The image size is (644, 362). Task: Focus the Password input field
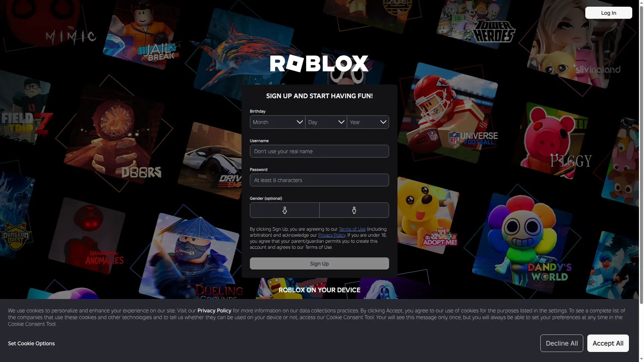(319, 180)
